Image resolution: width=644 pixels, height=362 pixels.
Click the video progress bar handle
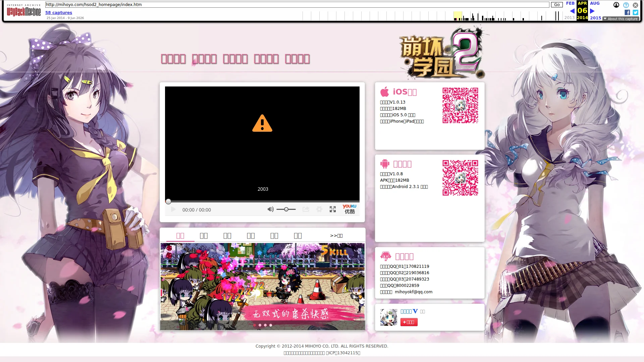click(x=168, y=201)
